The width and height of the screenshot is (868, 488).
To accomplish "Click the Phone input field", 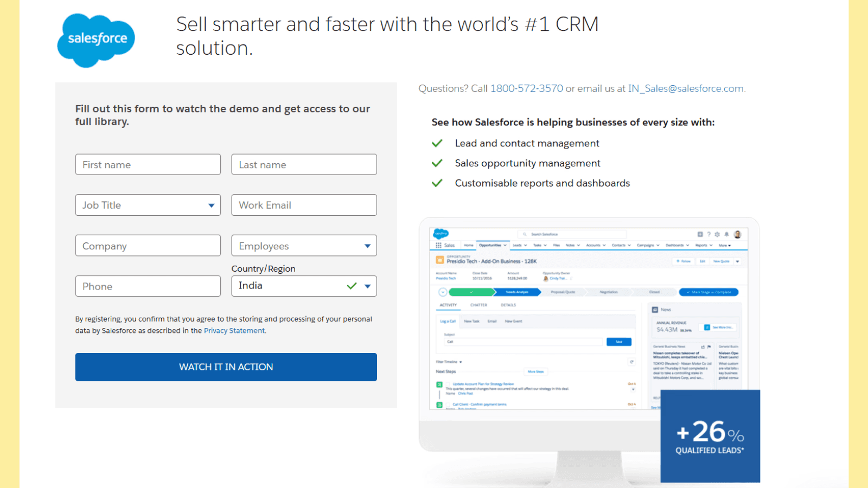I will pyautogui.click(x=148, y=286).
